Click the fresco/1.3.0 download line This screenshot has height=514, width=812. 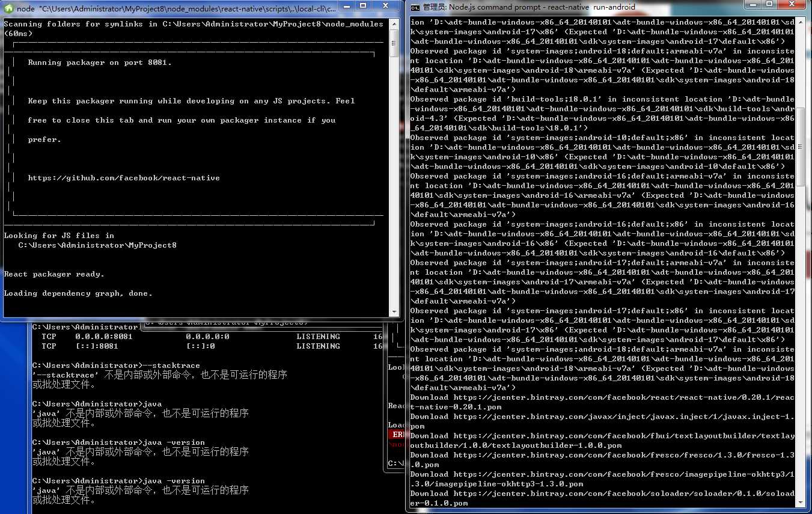(x=602, y=459)
